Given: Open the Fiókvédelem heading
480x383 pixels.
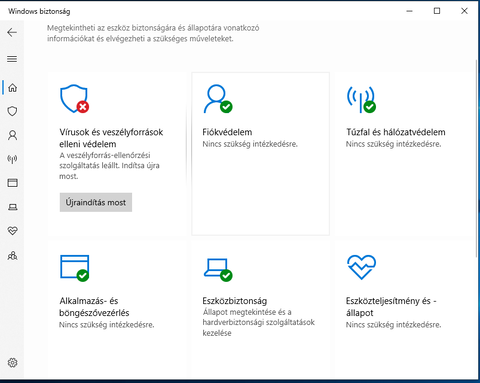Looking at the screenshot, I should pyautogui.click(x=227, y=132).
